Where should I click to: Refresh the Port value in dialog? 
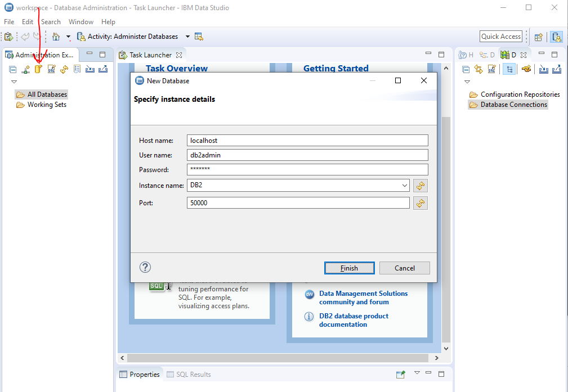click(x=420, y=203)
